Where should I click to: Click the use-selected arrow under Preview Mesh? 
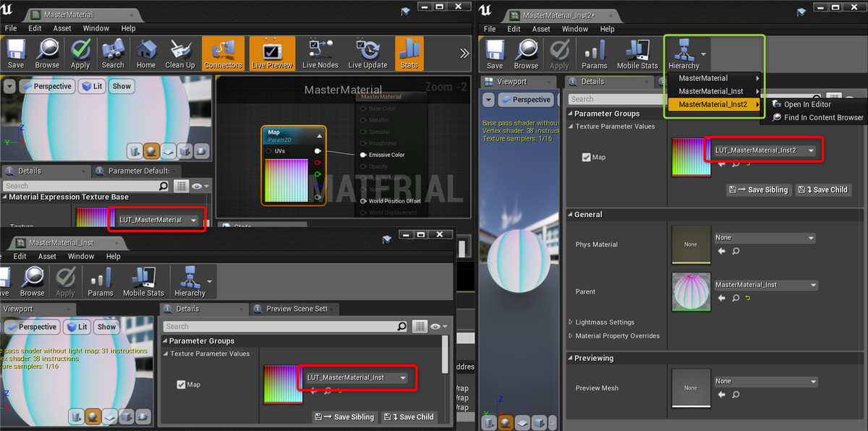(721, 394)
